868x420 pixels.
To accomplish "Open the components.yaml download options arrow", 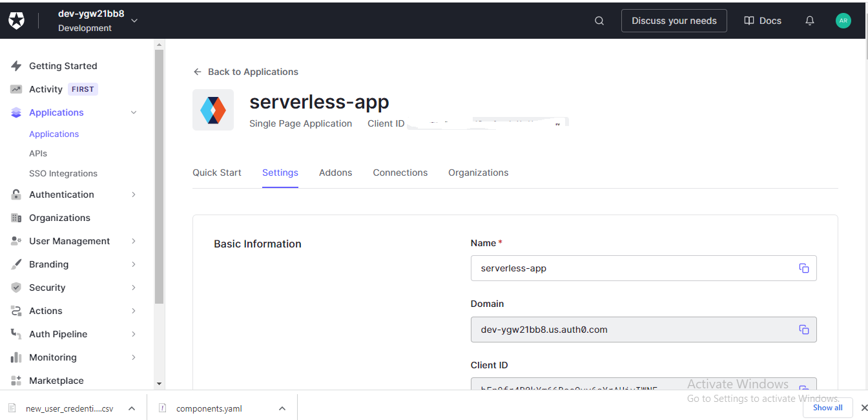I will pyautogui.click(x=282, y=408).
